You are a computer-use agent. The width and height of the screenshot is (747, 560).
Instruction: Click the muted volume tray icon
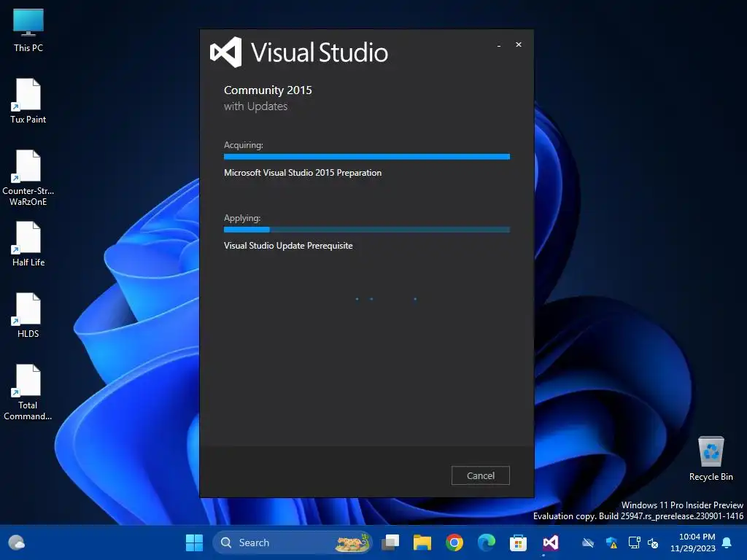click(x=653, y=542)
